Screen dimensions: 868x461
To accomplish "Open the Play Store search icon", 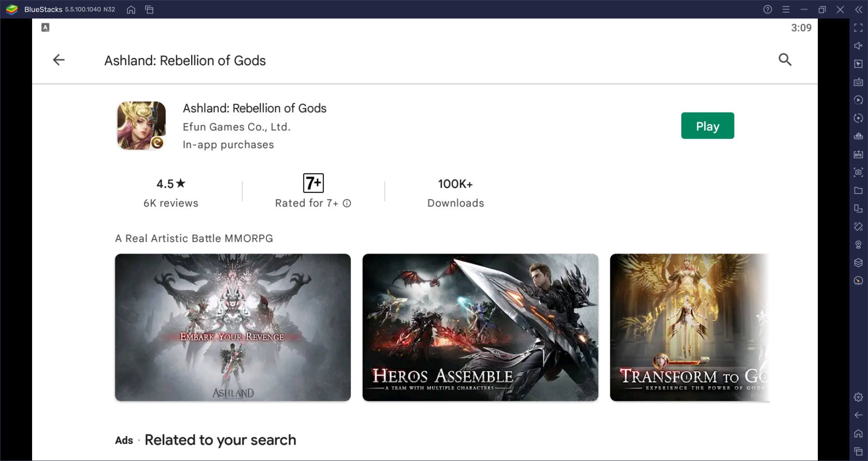I will 785,60.
